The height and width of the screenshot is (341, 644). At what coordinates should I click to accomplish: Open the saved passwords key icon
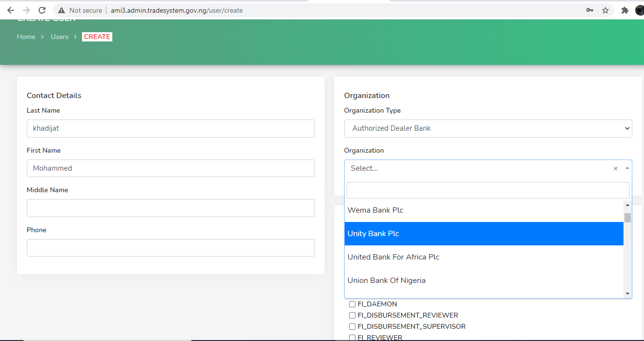tap(590, 10)
